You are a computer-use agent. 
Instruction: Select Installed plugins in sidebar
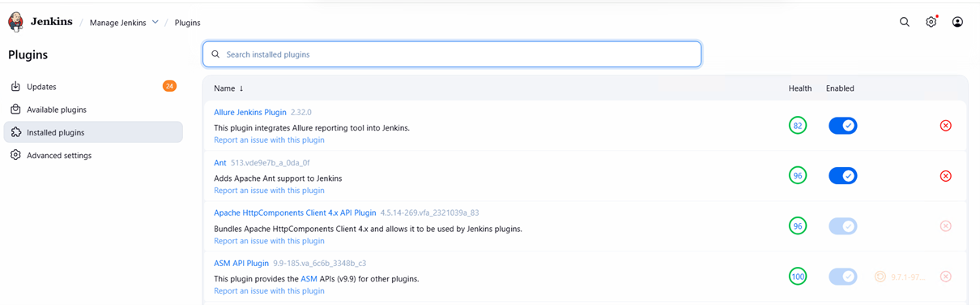(x=93, y=132)
